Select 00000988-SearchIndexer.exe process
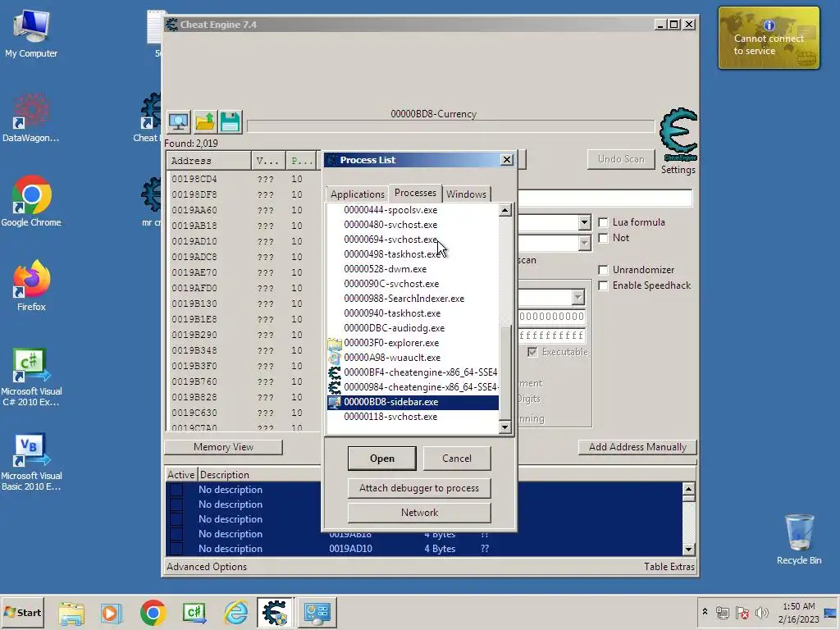This screenshot has width=840, height=630. pos(413,299)
